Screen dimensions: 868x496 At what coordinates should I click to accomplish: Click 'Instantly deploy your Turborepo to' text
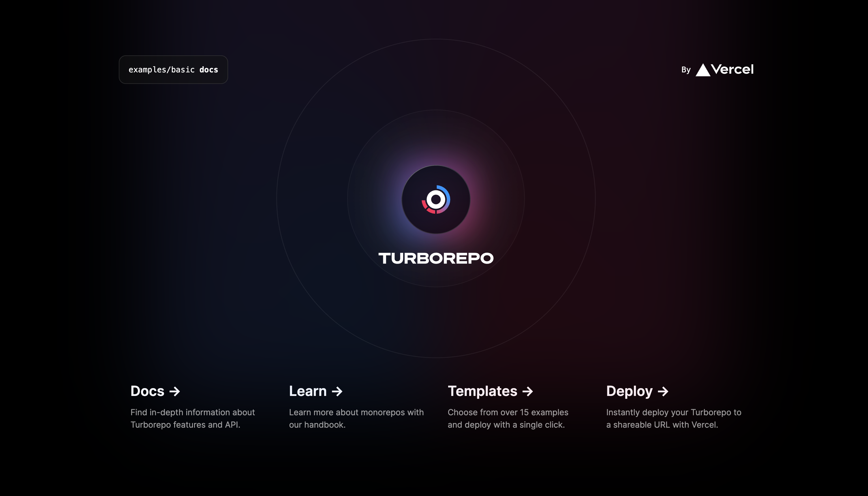click(x=673, y=412)
